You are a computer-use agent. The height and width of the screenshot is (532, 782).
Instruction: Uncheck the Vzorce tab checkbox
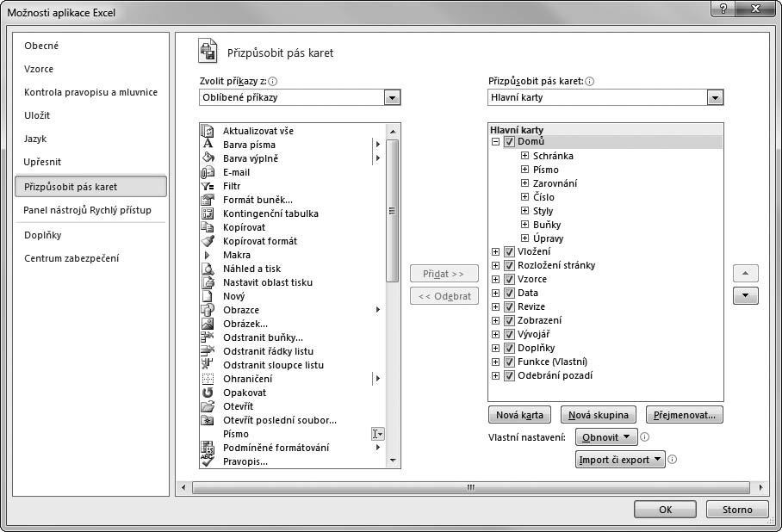pyautogui.click(x=509, y=279)
